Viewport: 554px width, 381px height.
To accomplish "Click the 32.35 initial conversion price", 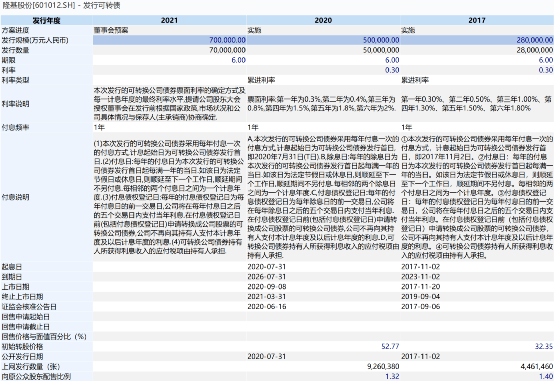I will (544, 346).
